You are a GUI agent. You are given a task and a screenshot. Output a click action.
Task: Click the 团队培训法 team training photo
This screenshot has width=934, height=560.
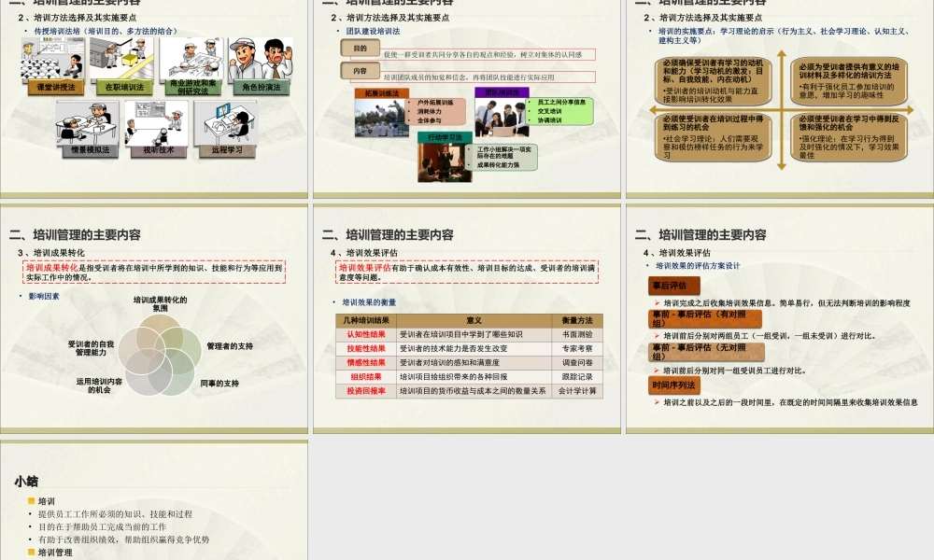coord(500,119)
